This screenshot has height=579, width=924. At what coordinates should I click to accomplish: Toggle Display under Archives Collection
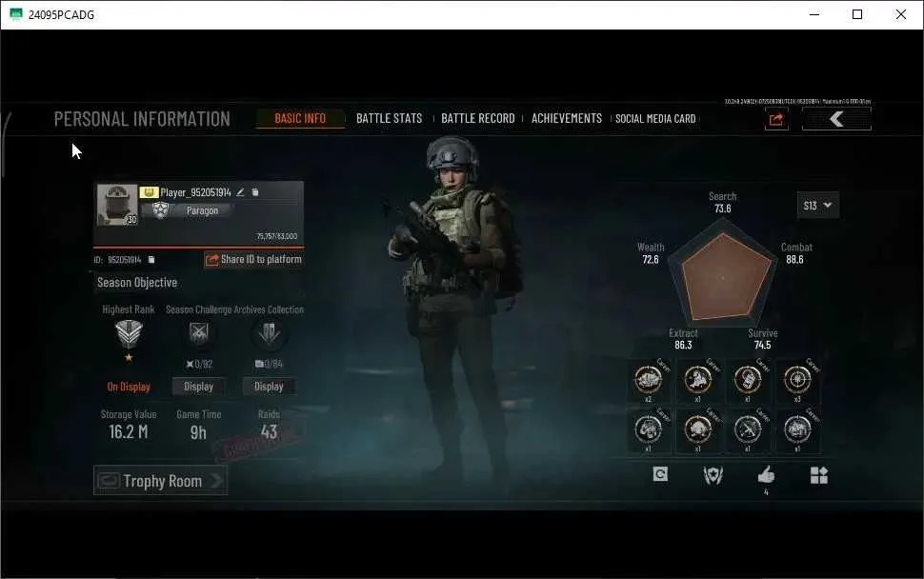click(269, 387)
